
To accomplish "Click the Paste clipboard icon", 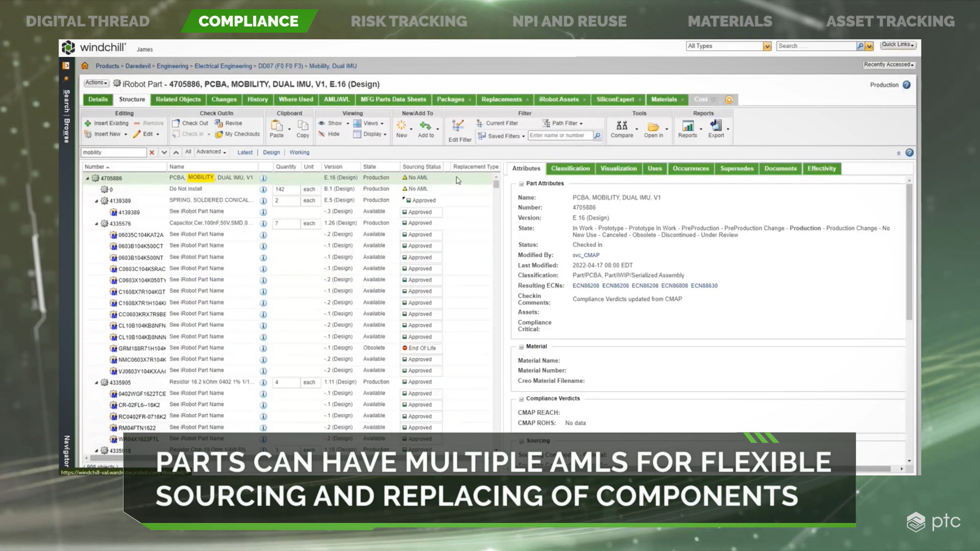I will tap(277, 126).
